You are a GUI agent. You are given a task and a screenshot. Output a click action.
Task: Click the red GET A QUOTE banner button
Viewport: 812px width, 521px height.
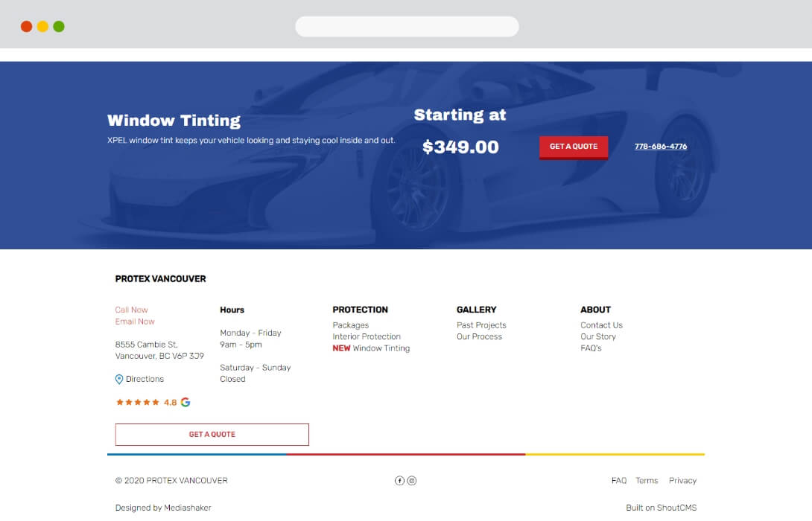coord(574,147)
